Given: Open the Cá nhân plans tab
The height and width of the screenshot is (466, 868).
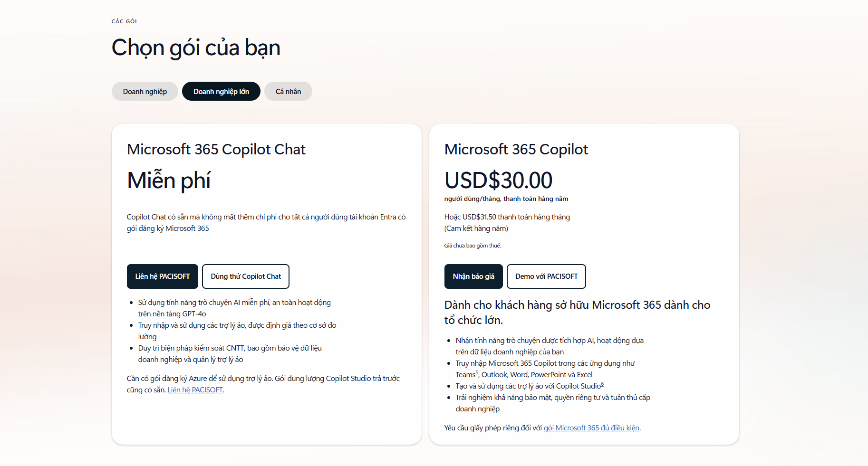Looking at the screenshot, I should pos(288,91).
